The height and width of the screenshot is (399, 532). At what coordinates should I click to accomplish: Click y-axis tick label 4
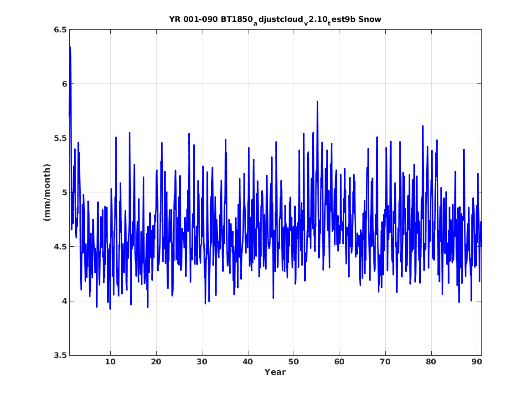point(64,301)
